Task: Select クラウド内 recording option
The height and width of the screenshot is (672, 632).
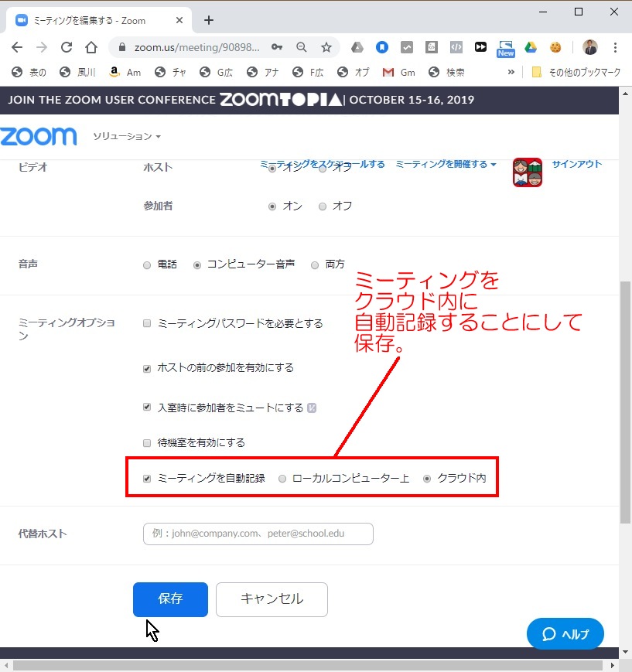Action: click(x=427, y=479)
